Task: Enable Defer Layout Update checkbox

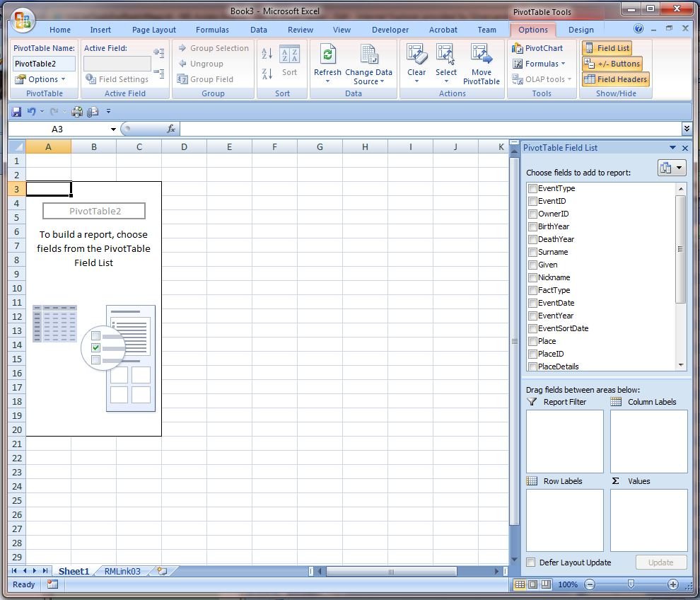Action: 531,562
